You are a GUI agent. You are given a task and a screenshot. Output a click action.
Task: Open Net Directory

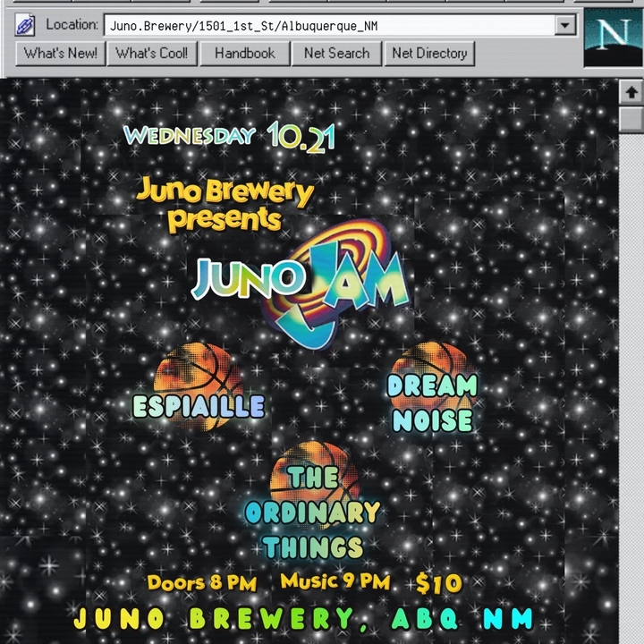[x=429, y=54]
